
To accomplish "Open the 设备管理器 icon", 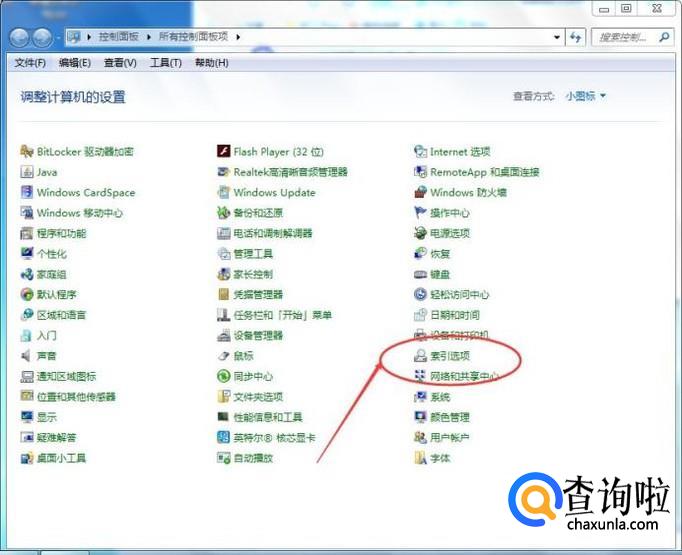I will click(x=224, y=336).
